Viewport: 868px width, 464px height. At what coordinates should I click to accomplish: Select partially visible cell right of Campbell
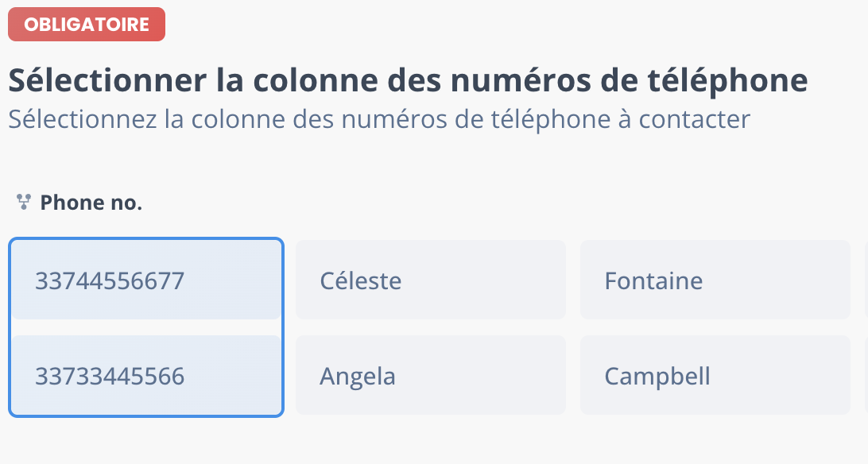[x=866, y=375]
